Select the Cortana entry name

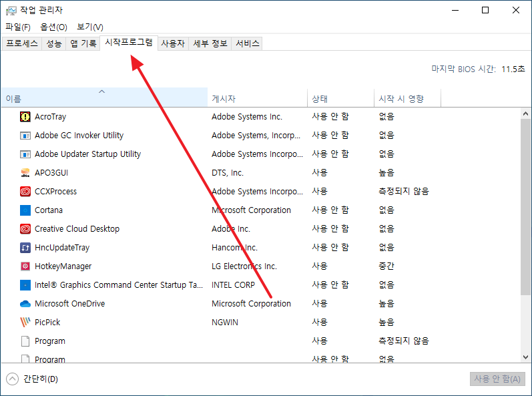(49, 210)
